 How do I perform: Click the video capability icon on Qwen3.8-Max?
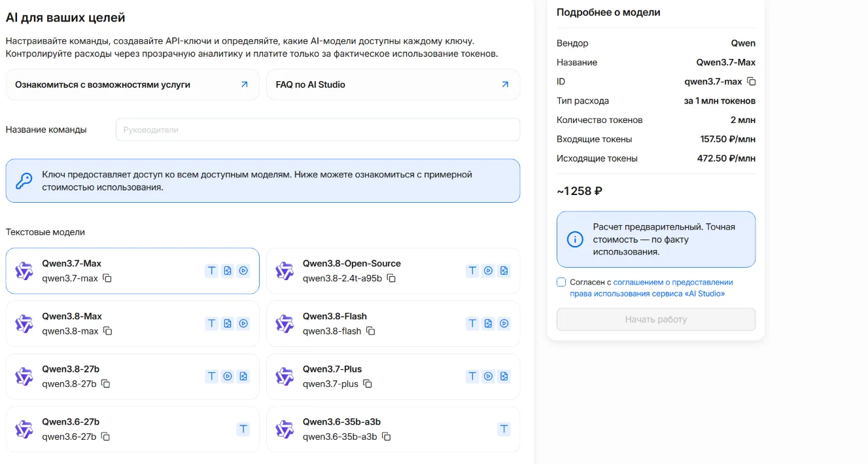coord(243,323)
